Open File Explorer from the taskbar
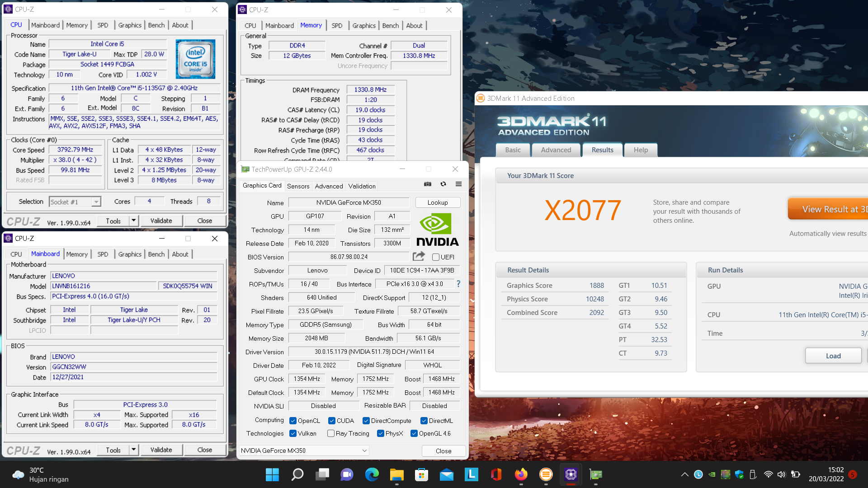The width and height of the screenshot is (868, 488). pos(397,474)
